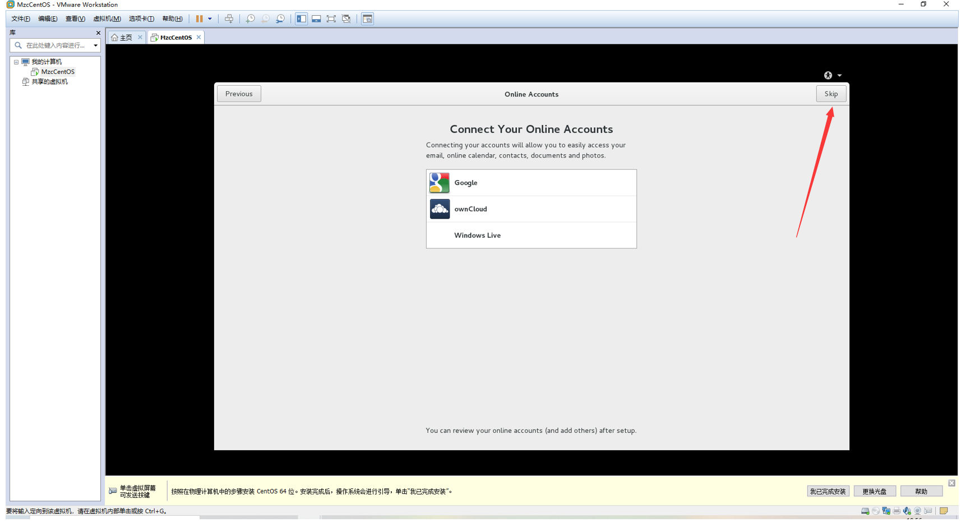Toggle the thumbnail bar view icon
The width and height of the screenshot is (980, 531).
coord(316,19)
